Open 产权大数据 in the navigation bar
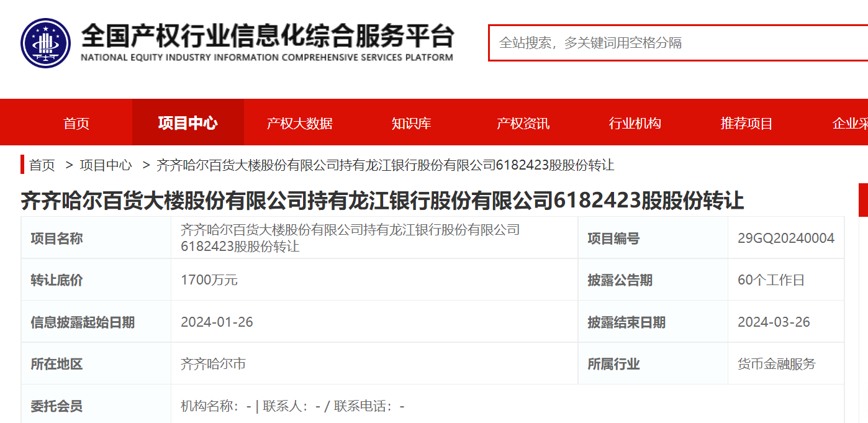Screen dimensions: 868x423 point(300,123)
